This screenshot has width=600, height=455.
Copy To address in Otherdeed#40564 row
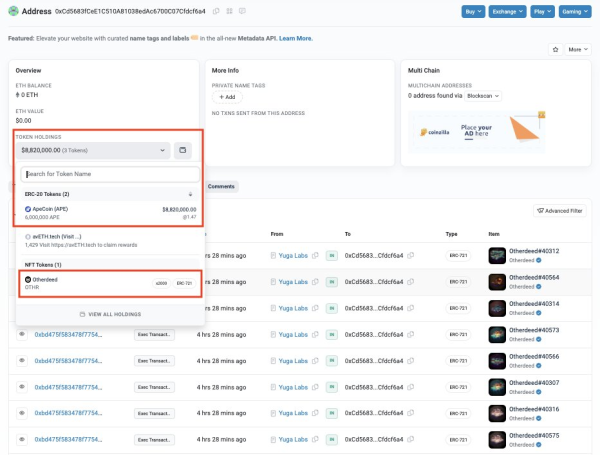point(410,282)
